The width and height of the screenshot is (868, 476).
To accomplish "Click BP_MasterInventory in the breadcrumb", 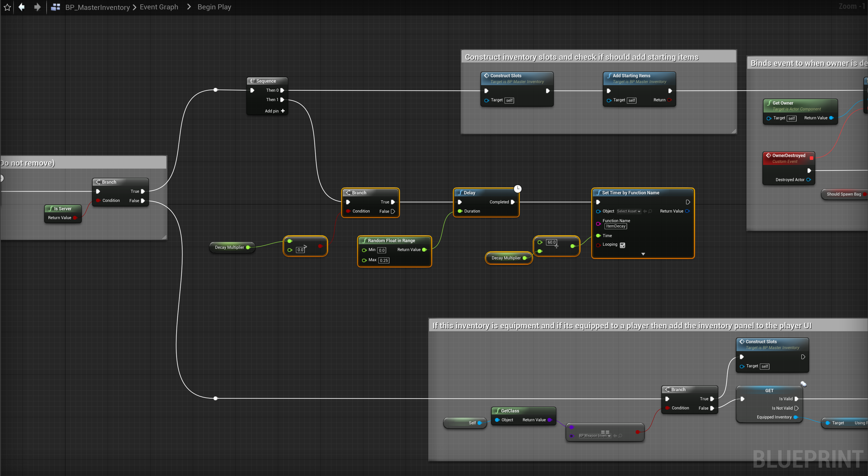I will coord(97,7).
